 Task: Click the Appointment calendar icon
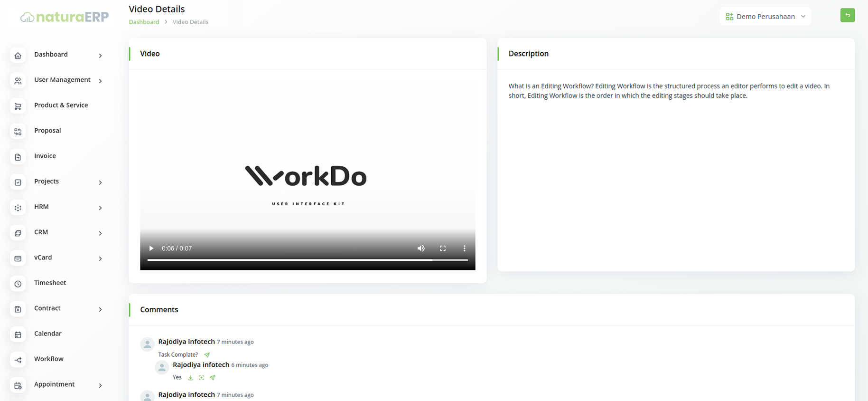coord(18,385)
